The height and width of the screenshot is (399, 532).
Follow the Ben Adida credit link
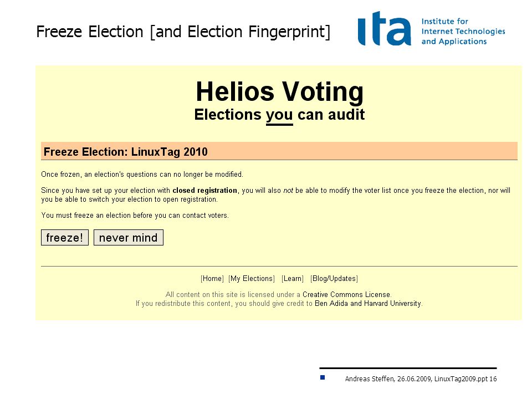click(331, 303)
